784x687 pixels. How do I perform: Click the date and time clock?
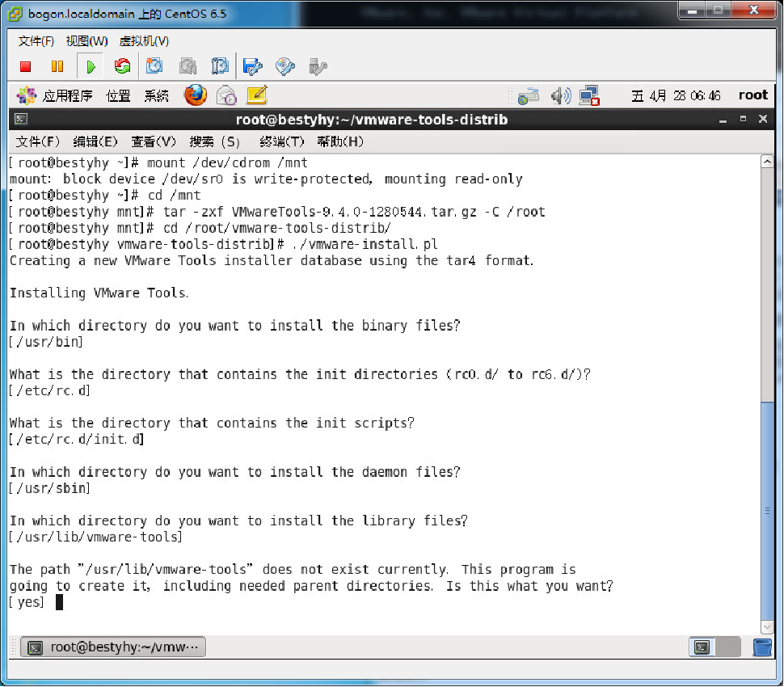[676, 95]
